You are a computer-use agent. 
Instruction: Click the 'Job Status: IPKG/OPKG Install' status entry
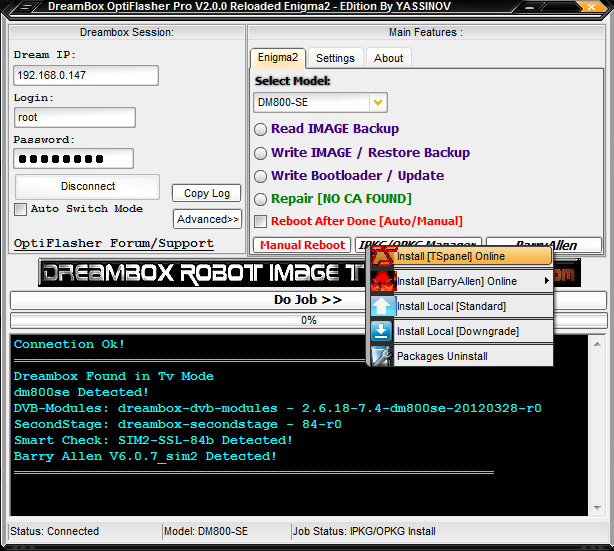pyautogui.click(x=364, y=531)
